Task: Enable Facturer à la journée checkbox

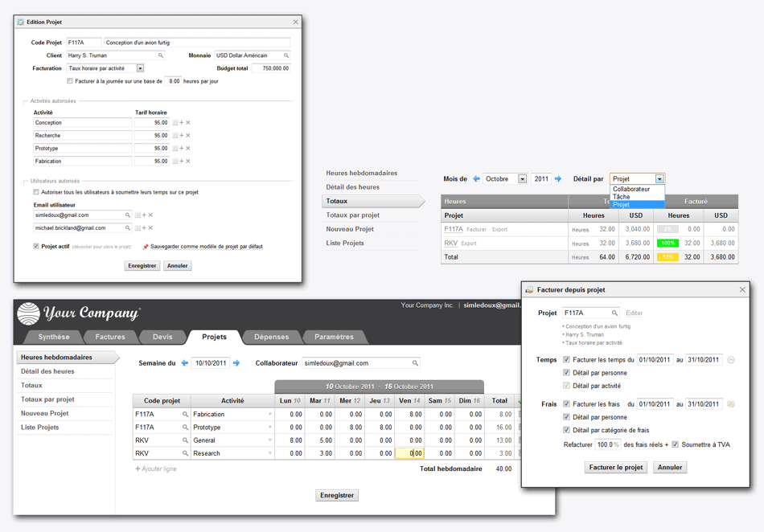Action: 70,81
